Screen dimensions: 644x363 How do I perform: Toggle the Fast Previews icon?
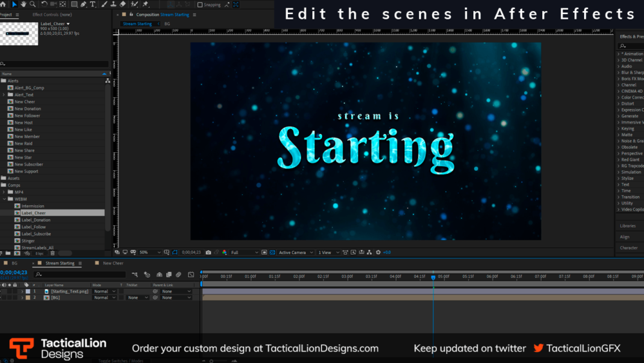pyautogui.click(x=353, y=252)
